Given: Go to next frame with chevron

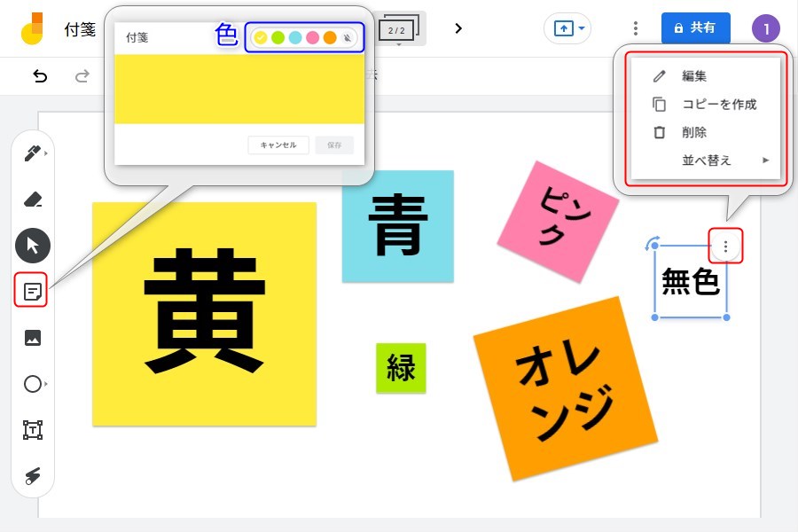Looking at the screenshot, I should 458,28.
